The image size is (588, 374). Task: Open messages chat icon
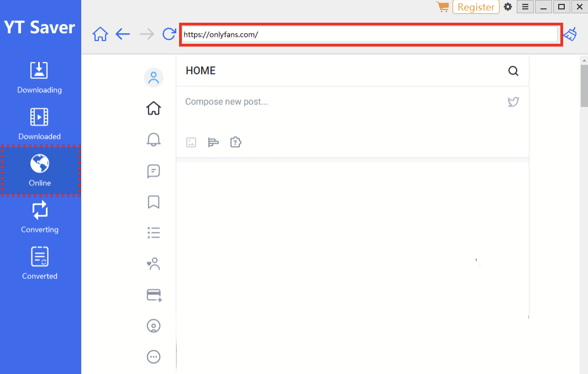(154, 171)
